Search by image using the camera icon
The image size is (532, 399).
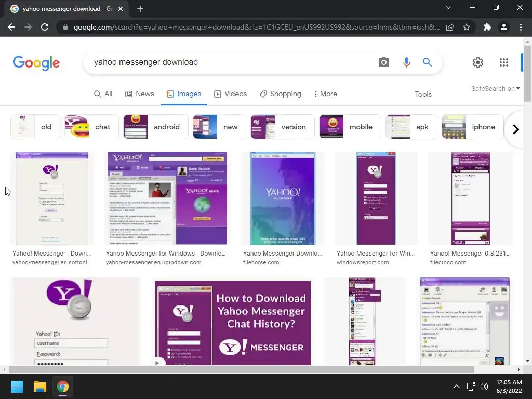tap(384, 62)
